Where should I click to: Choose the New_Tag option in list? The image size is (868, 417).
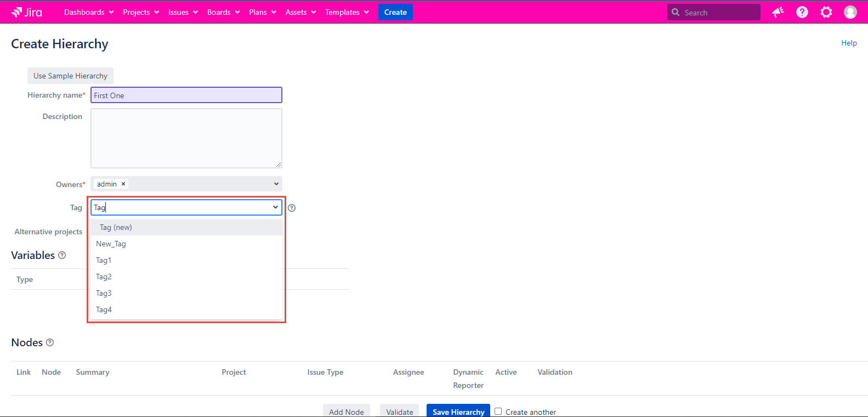point(111,244)
